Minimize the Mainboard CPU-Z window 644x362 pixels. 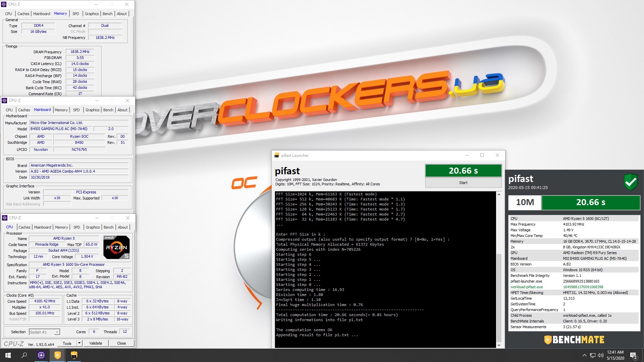point(97,101)
